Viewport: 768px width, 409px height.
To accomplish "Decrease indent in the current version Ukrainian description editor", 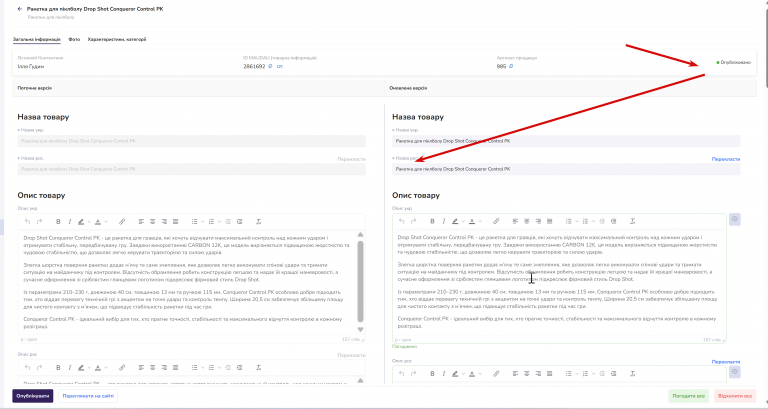I will [228, 221].
